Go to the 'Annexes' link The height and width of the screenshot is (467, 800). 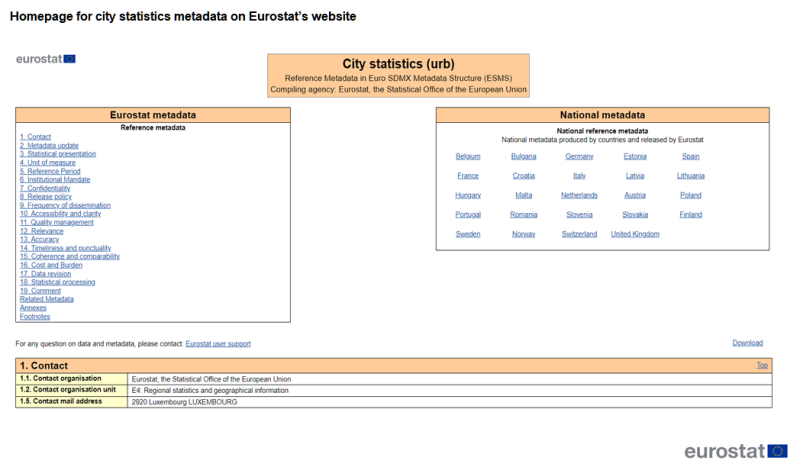click(x=33, y=308)
